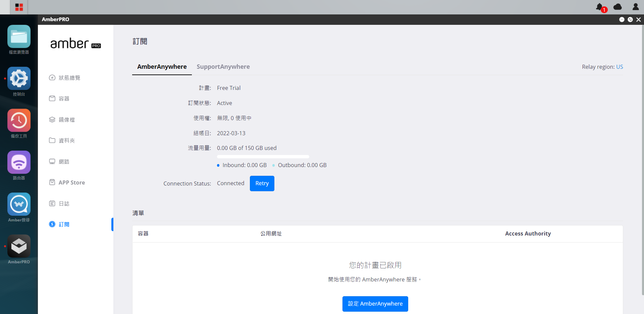This screenshot has width=644, height=314.
Task: Click the Active subscription status value
Action: (x=224, y=103)
